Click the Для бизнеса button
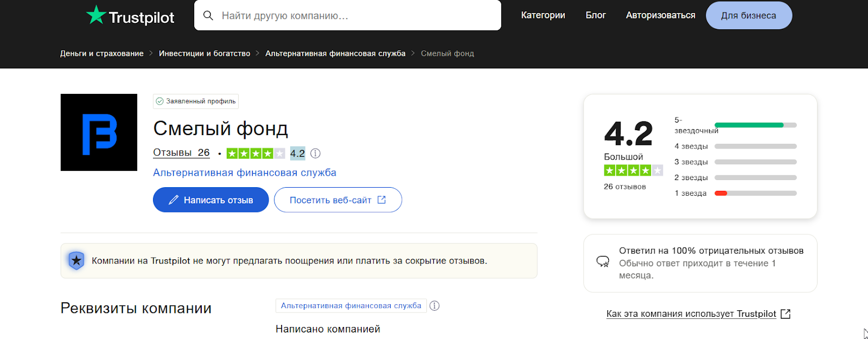The width and height of the screenshot is (868, 339). [749, 15]
